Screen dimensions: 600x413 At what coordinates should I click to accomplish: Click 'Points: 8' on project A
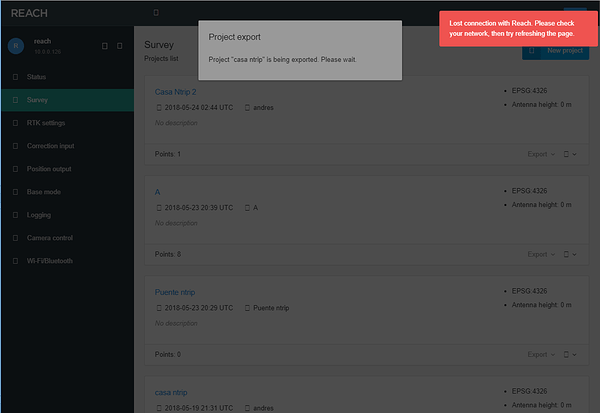pyautogui.click(x=168, y=255)
